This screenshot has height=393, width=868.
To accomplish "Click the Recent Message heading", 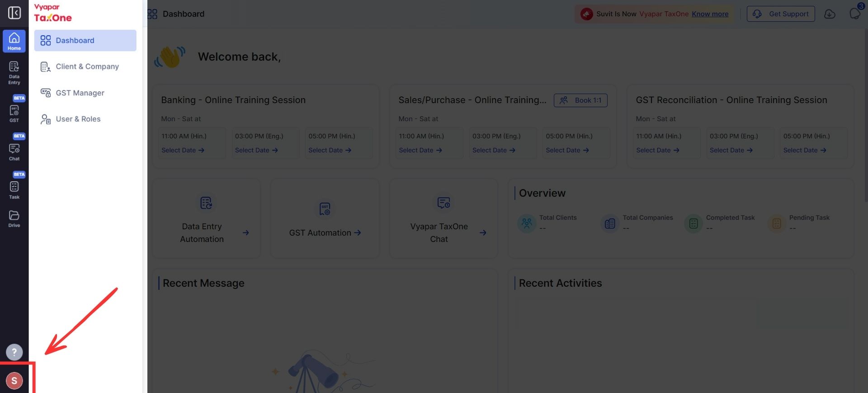I will 203,283.
